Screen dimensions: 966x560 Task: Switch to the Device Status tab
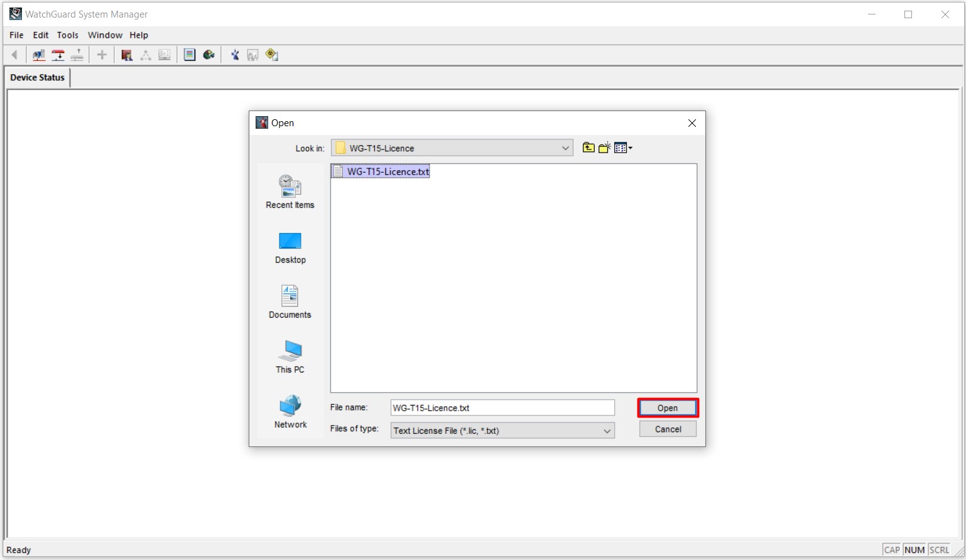tap(37, 77)
